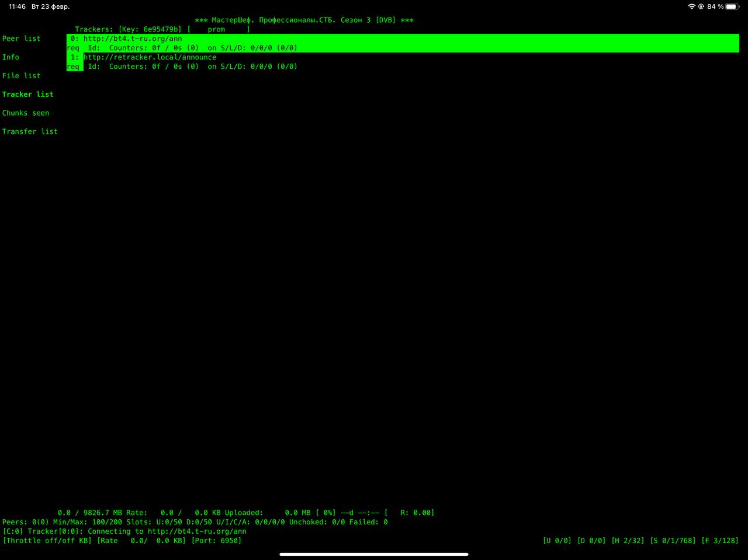Select the Info menu entry
Image resolution: width=748 pixels, height=560 pixels.
point(11,57)
